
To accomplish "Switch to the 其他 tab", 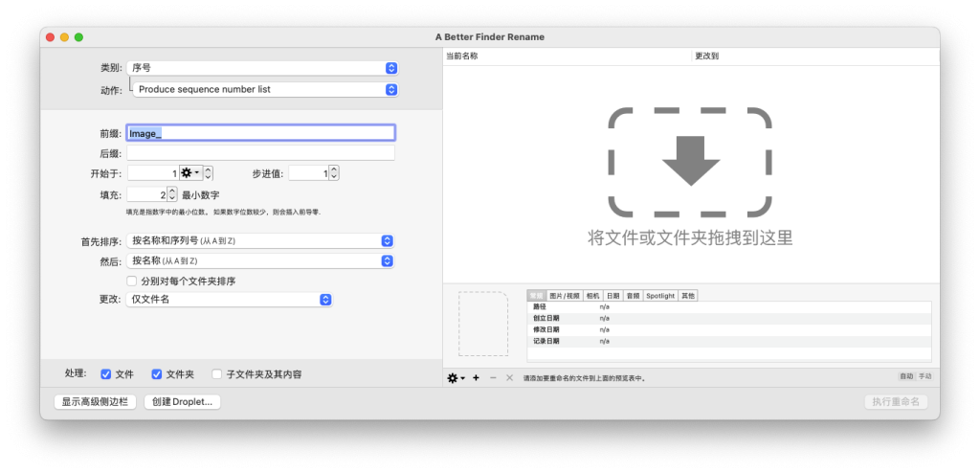I will [687, 295].
